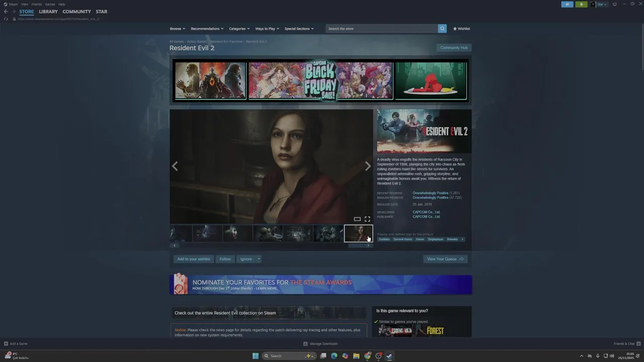644x362 pixels.
Task: Click the store search magnifier button
Action: point(442,29)
